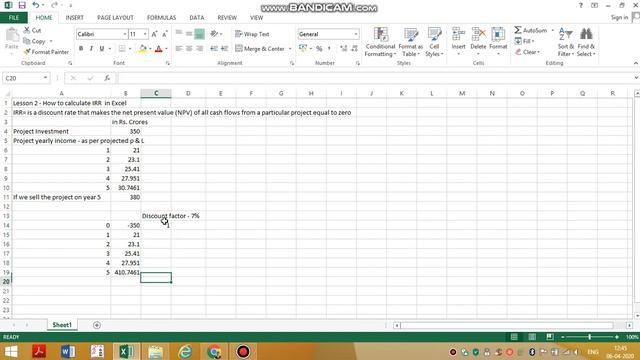This screenshot has height=360, width=640.
Task: Open Cell Styles gallery
Action: (x=434, y=42)
